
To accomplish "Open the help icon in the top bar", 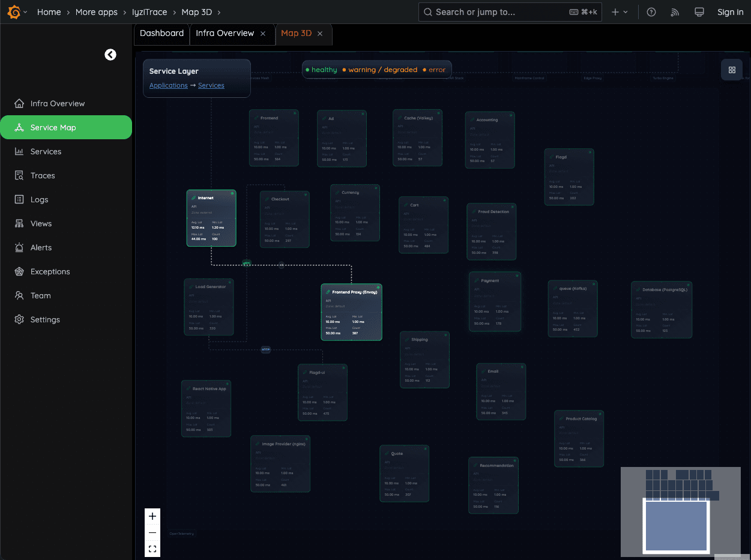I will coord(651,12).
